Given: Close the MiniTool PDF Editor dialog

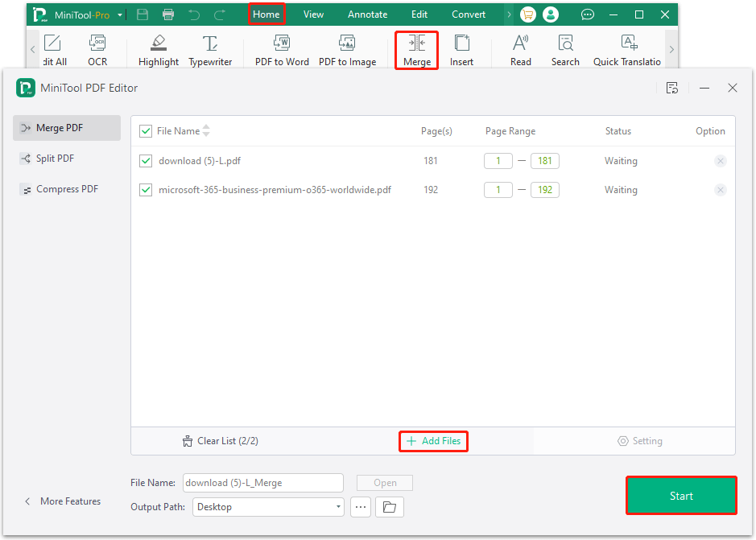Looking at the screenshot, I should coord(733,88).
